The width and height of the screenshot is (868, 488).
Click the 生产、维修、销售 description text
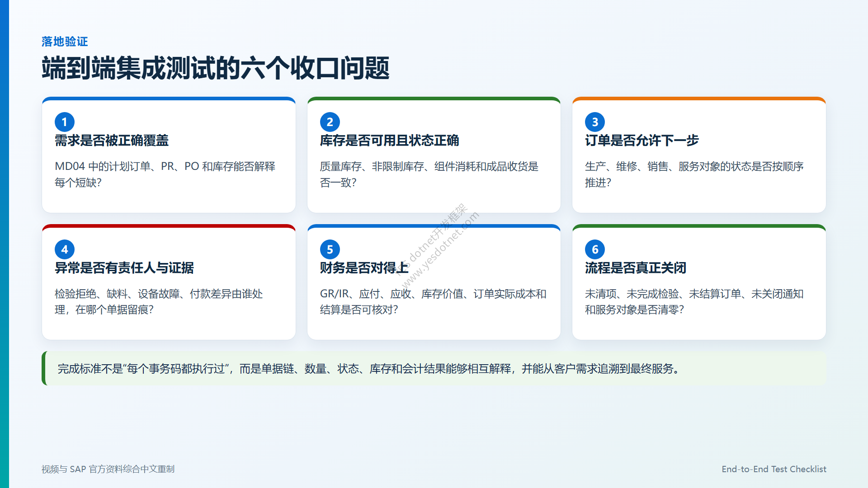pos(694,174)
